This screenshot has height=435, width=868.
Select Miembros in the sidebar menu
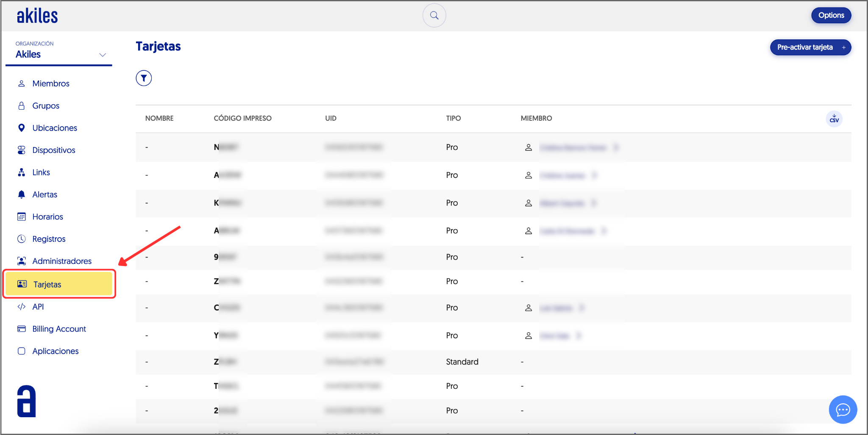50,83
